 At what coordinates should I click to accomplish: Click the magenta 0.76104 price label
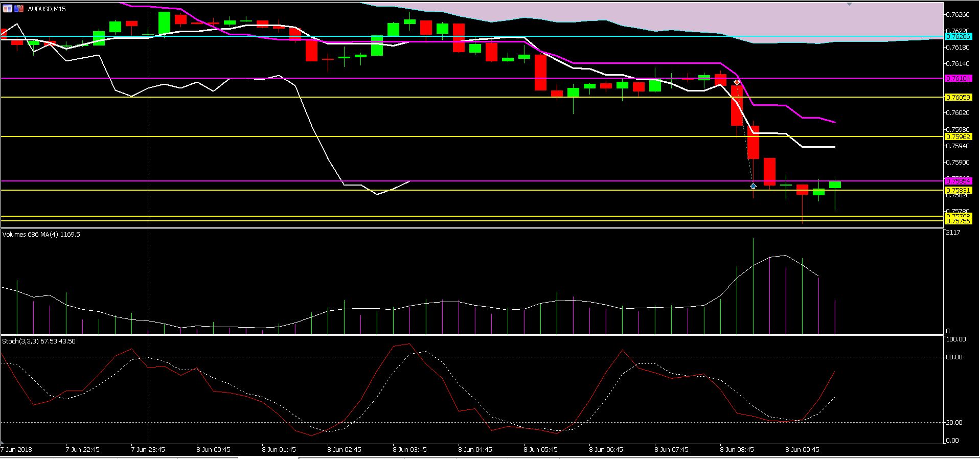click(x=958, y=79)
